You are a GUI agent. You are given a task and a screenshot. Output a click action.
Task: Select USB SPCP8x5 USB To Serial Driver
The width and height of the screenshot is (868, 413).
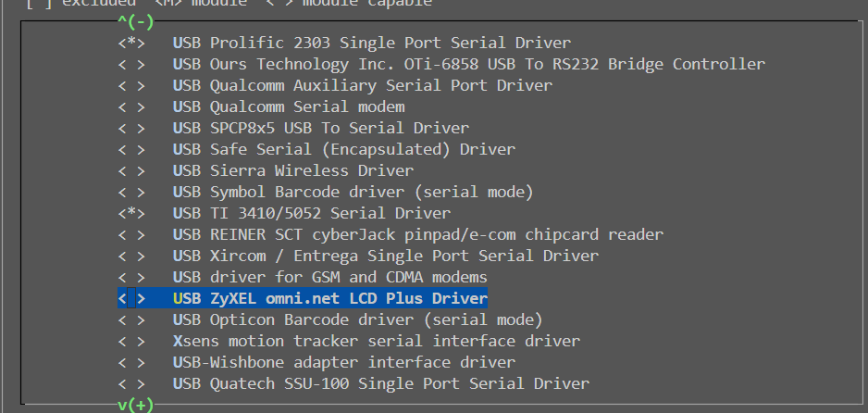[321, 128]
